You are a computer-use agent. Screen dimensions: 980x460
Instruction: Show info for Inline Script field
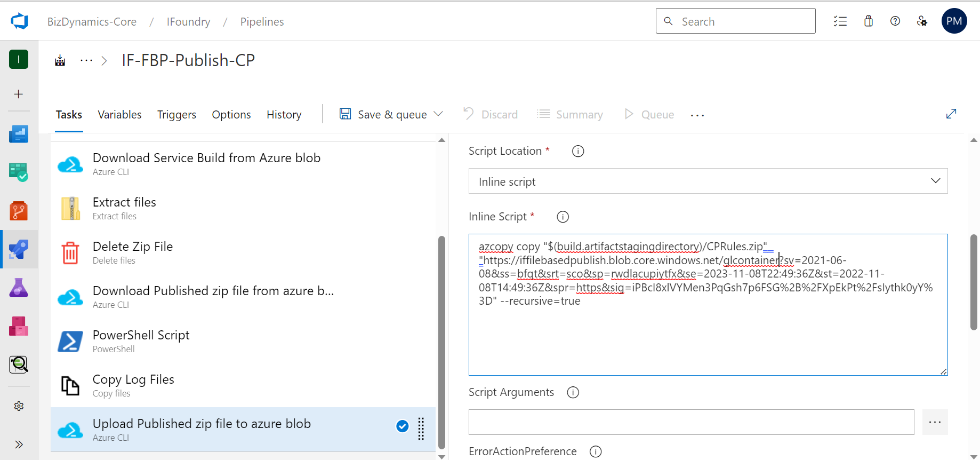563,217
